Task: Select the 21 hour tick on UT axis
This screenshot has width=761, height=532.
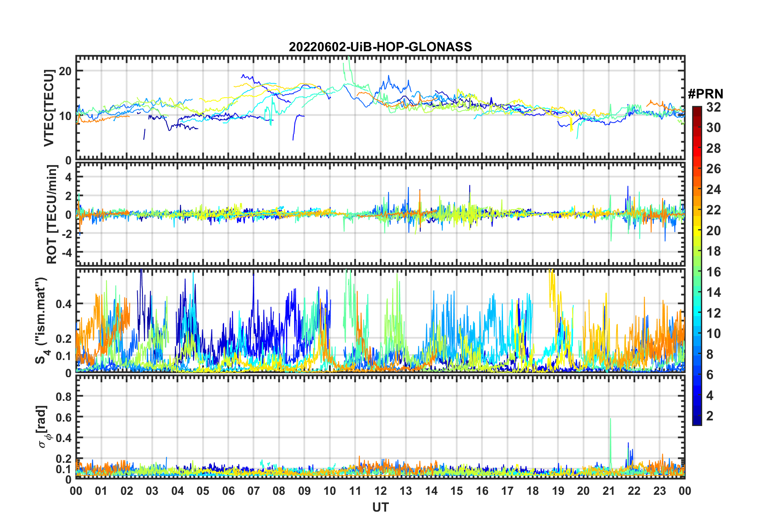Action: (609, 491)
